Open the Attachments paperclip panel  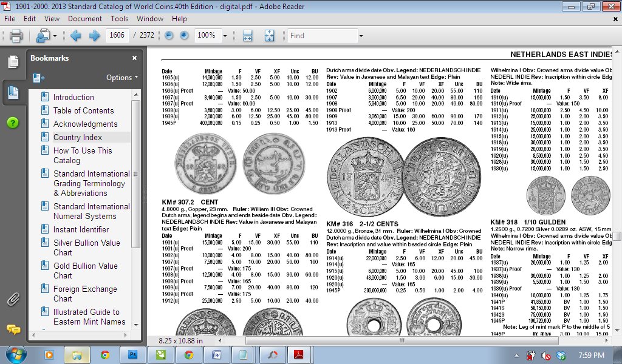(x=13, y=300)
